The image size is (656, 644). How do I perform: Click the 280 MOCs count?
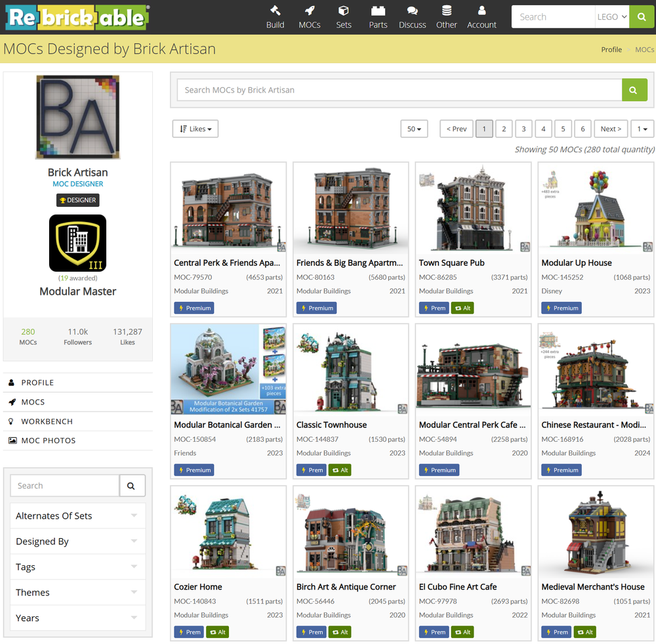click(x=28, y=337)
